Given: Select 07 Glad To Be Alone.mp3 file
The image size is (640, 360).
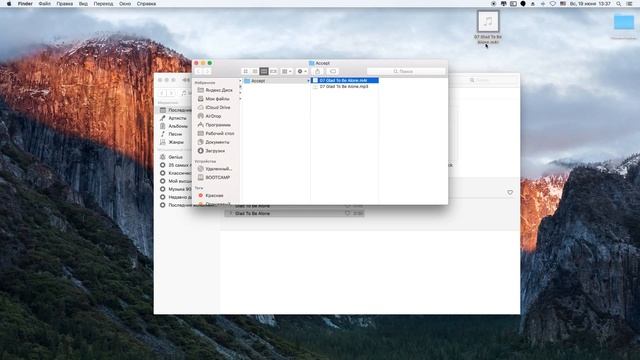Looking at the screenshot, I should click(345, 87).
